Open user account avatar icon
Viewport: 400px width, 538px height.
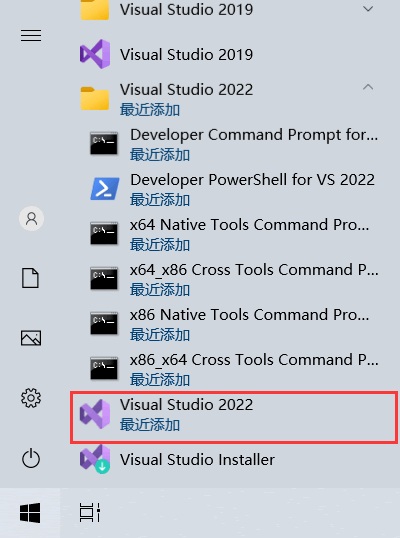click(x=31, y=218)
